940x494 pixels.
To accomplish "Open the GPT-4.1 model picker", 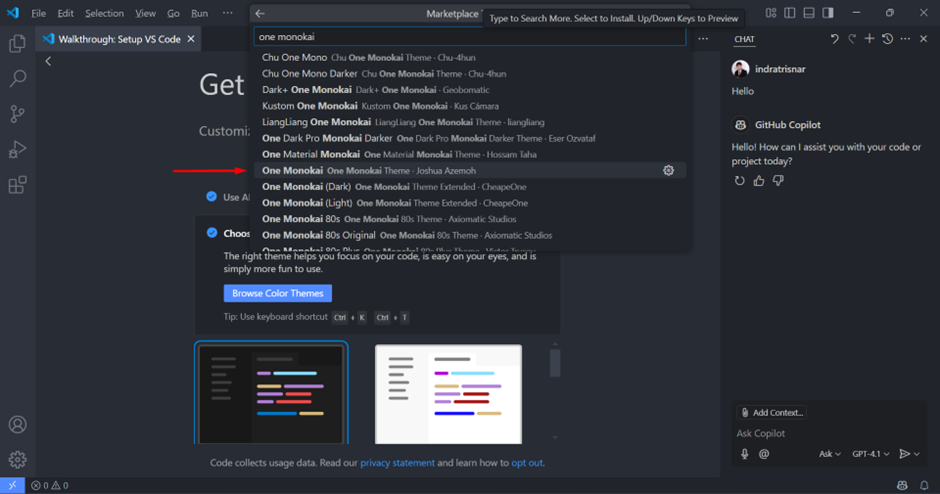I will tap(870, 454).
